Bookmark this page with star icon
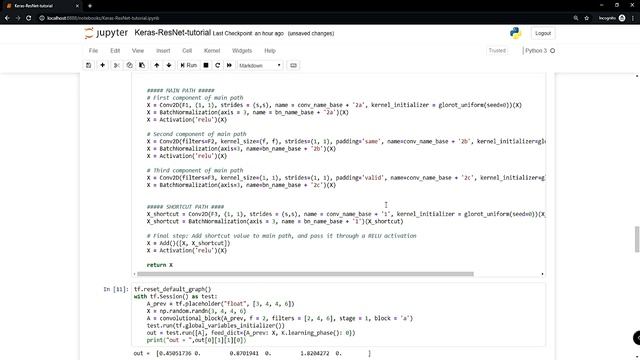 tap(587, 18)
